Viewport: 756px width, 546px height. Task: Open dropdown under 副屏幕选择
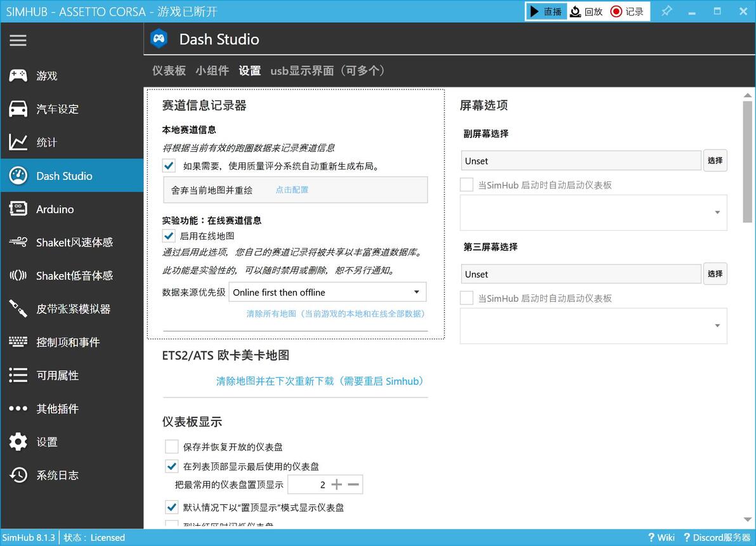pyautogui.click(x=593, y=212)
